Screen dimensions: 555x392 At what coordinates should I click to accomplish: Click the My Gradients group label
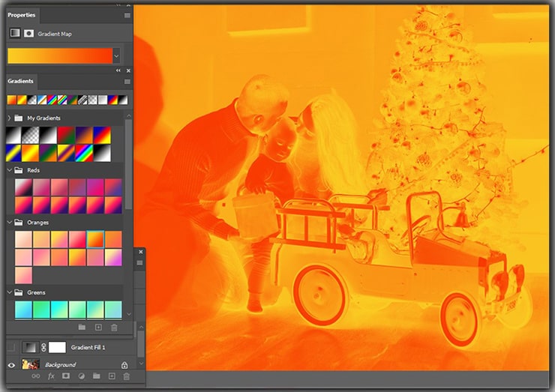pyautogui.click(x=44, y=118)
